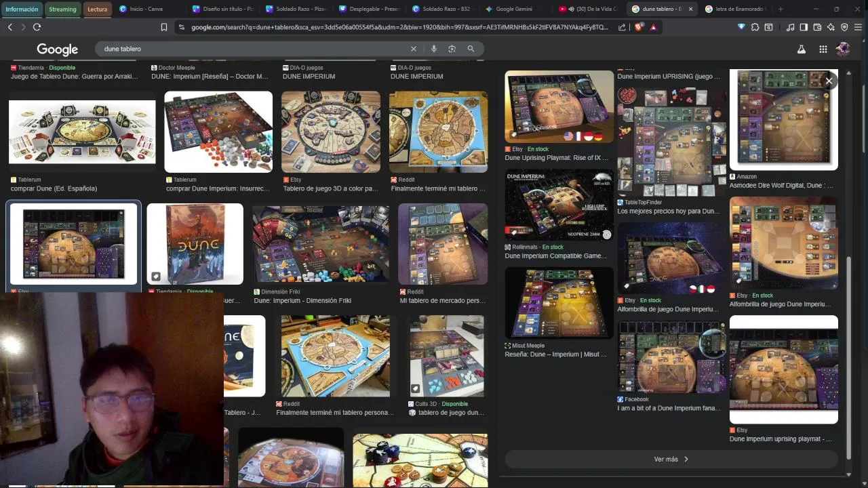868x488 pixels.
Task: Click the 'Los mejores precios hoy para Dun...' caption
Action: (x=669, y=211)
